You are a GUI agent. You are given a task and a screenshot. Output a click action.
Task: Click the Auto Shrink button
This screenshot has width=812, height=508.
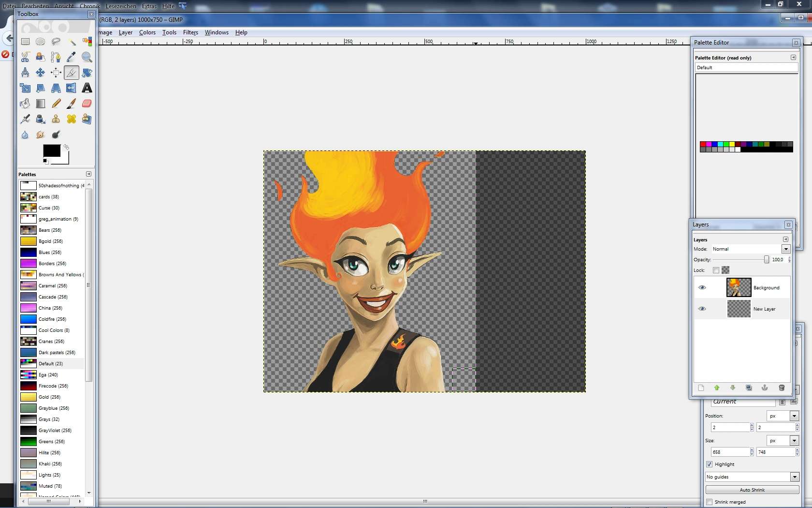click(752, 490)
